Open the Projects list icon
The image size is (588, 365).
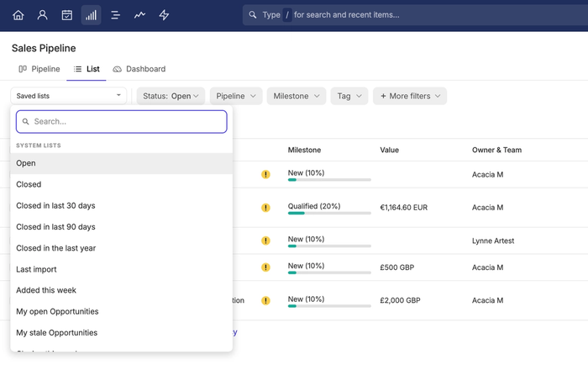pos(116,15)
